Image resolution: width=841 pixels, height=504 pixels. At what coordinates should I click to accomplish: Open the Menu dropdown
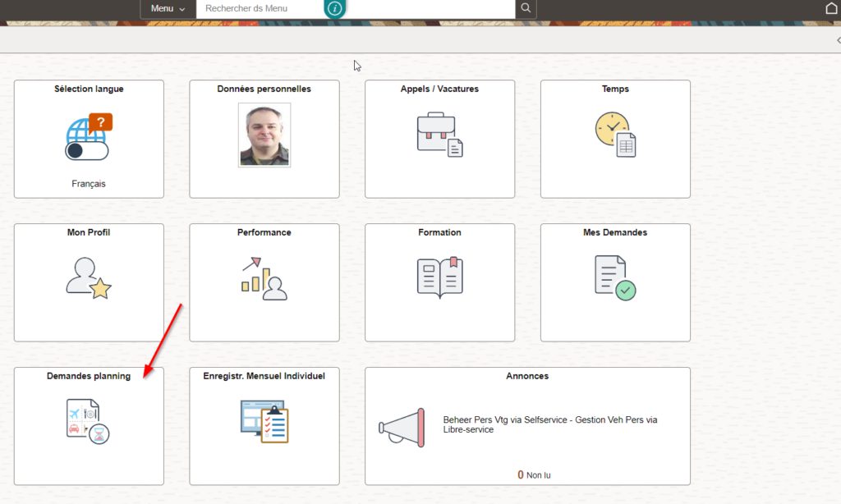tap(168, 8)
